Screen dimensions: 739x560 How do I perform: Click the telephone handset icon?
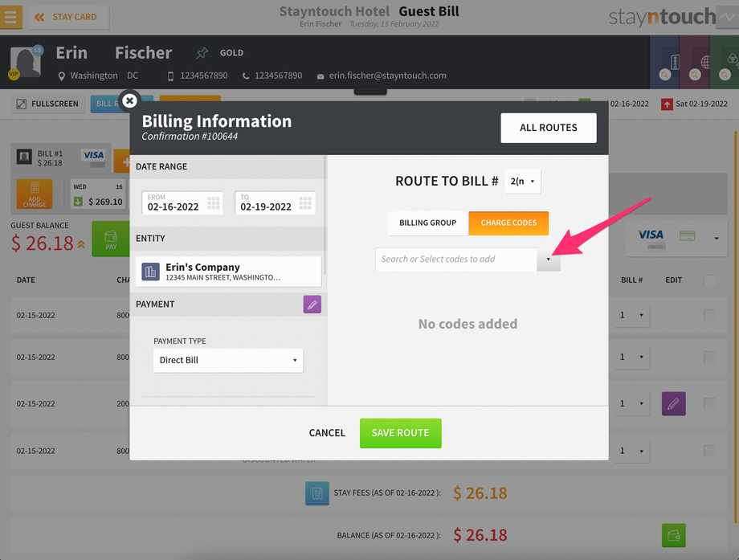pos(246,76)
